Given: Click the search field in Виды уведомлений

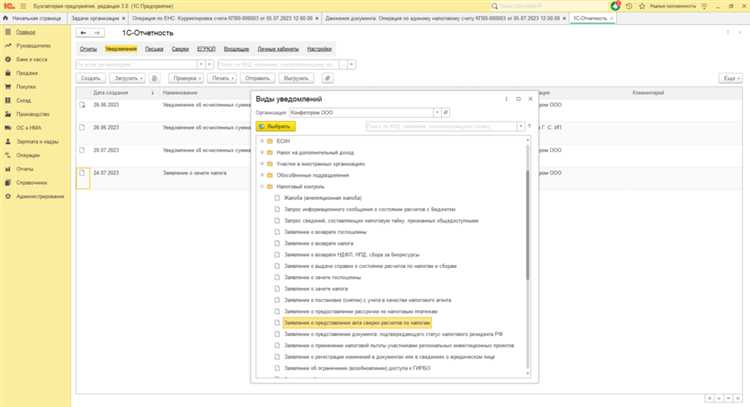Looking at the screenshot, I should pos(440,127).
